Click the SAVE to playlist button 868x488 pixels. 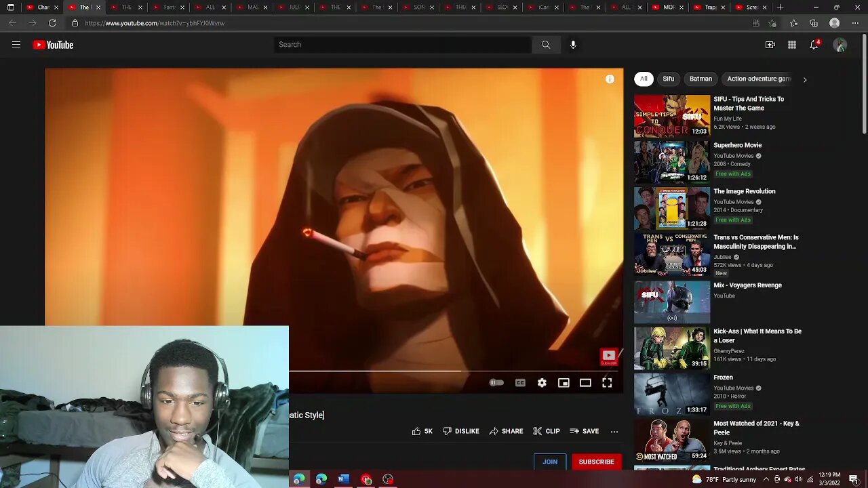585,431
